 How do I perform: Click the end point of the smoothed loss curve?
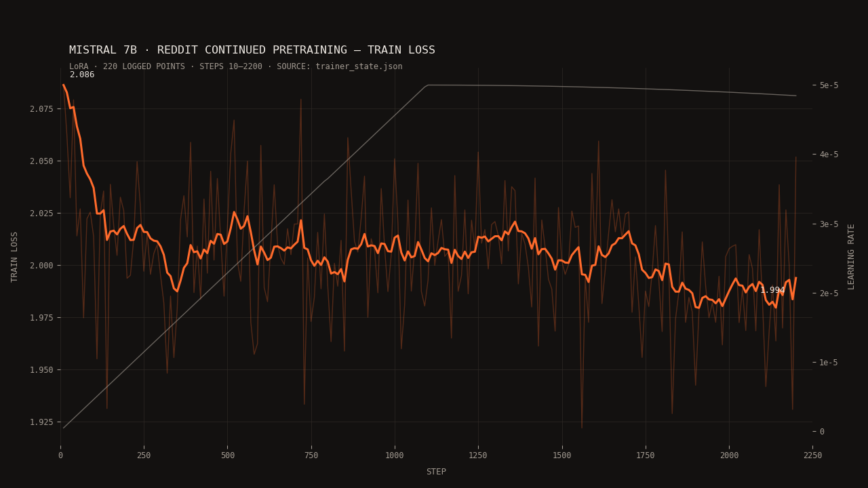pos(795,278)
